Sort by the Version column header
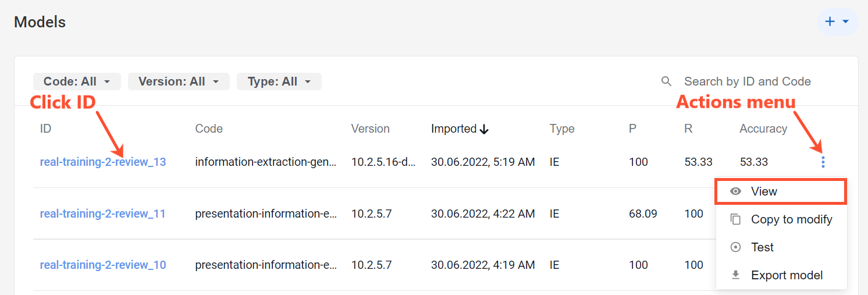Viewport: 868px width, 295px height. tap(371, 129)
